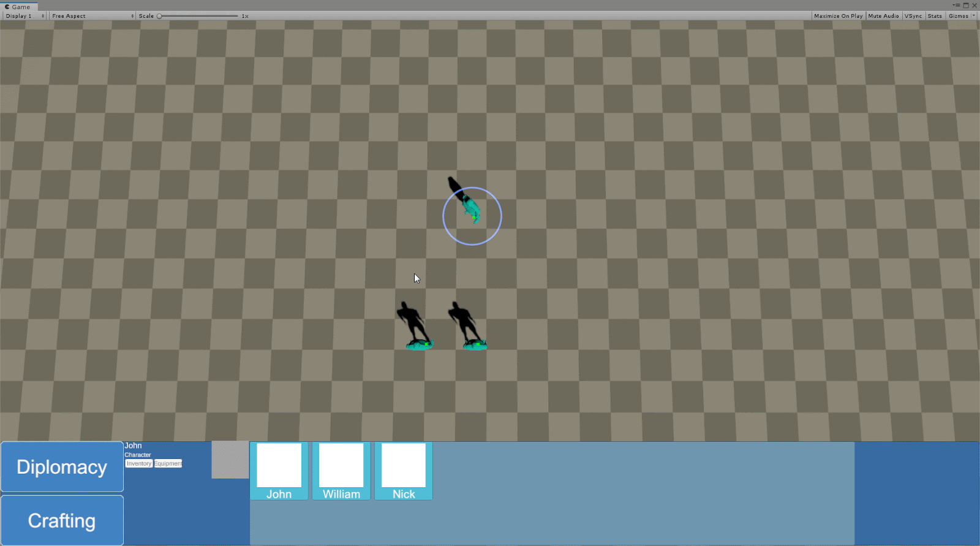Select the Game tab

click(18, 7)
